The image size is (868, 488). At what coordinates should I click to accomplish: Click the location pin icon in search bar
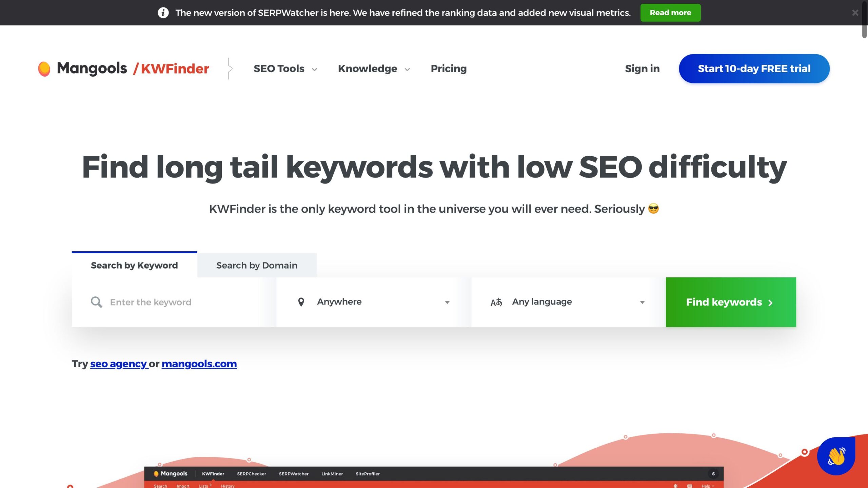[302, 302]
